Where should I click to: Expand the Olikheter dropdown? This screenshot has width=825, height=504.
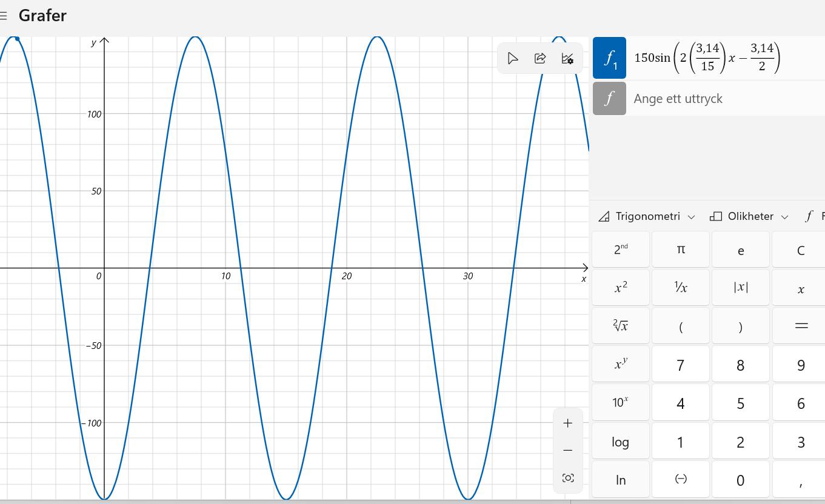click(x=749, y=216)
